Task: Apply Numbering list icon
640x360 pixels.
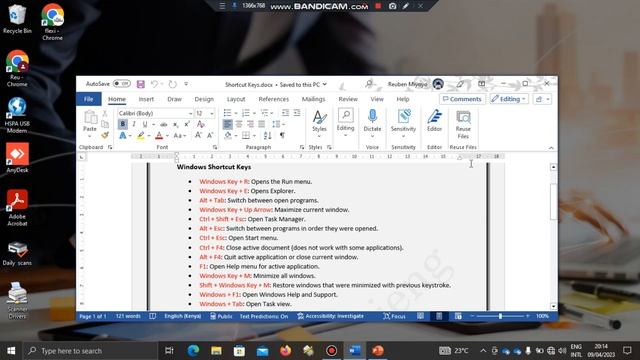Action: 245,113
